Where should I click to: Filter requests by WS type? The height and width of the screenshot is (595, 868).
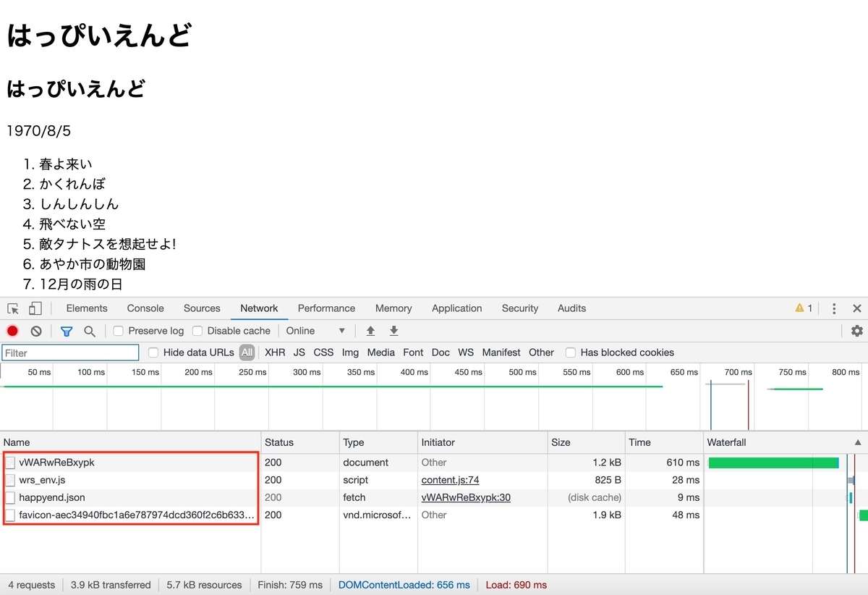[x=466, y=353]
